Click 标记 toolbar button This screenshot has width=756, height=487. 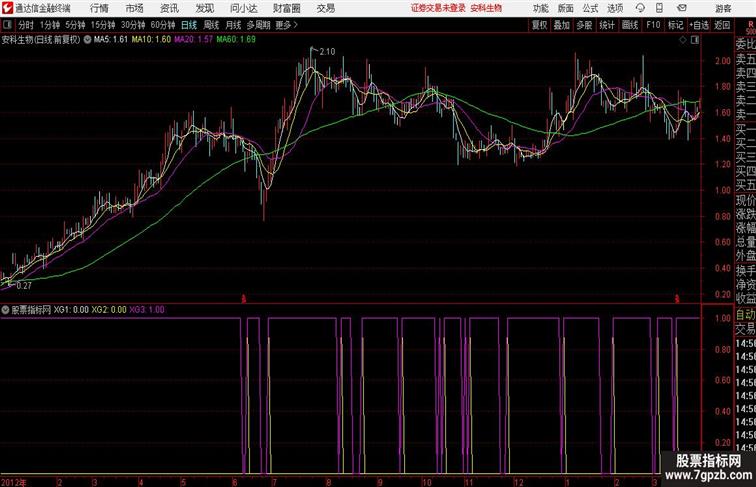[x=675, y=25]
